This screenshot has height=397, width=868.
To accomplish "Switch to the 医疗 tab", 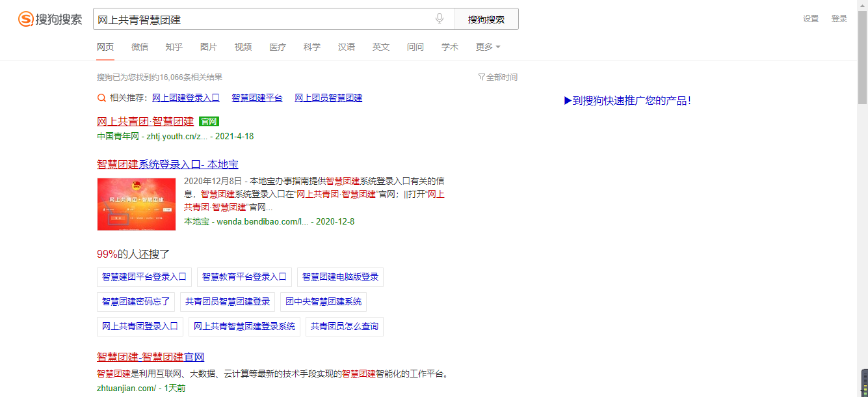I will (x=278, y=47).
